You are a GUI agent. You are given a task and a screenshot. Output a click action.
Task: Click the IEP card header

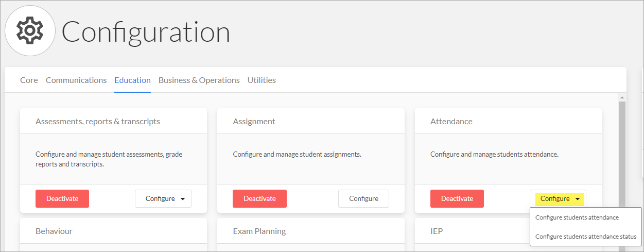tap(472, 231)
